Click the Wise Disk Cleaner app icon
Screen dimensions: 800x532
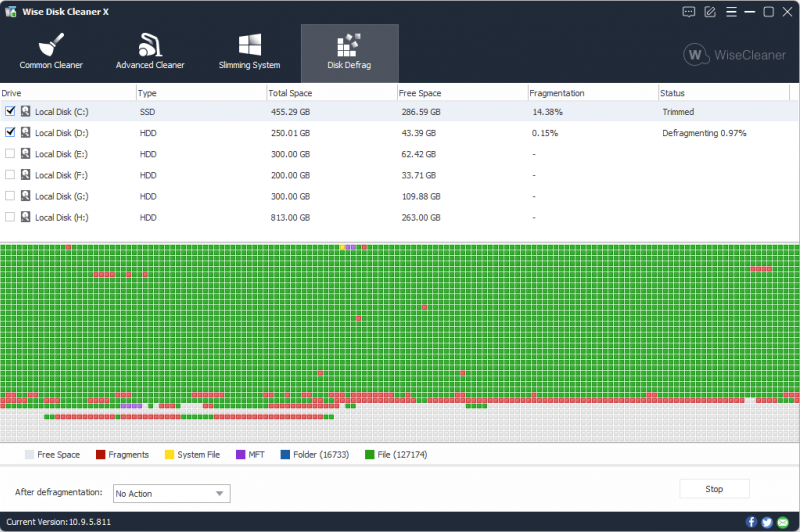pos(10,12)
